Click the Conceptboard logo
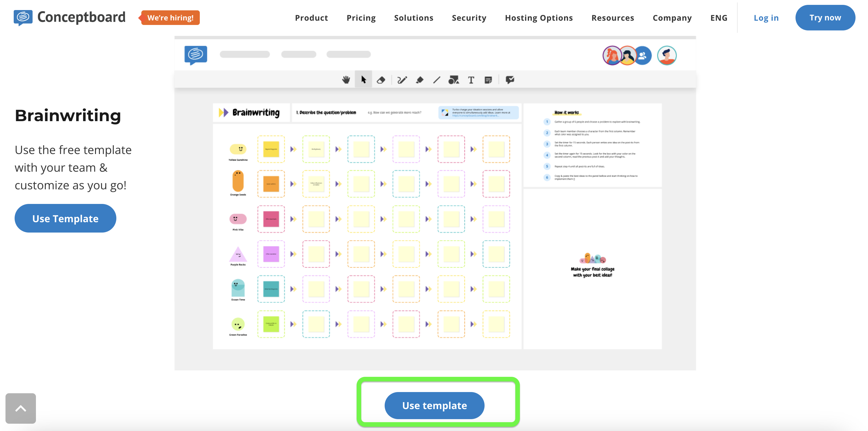Viewport: 868px width, 431px height. coord(69,18)
